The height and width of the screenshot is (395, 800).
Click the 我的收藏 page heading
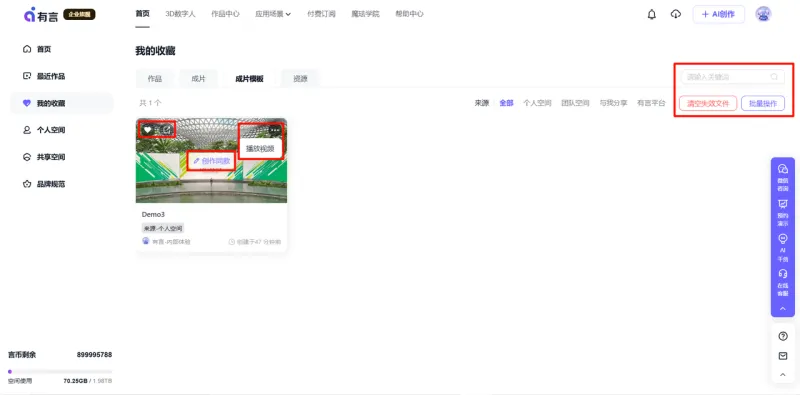[x=155, y=51]
